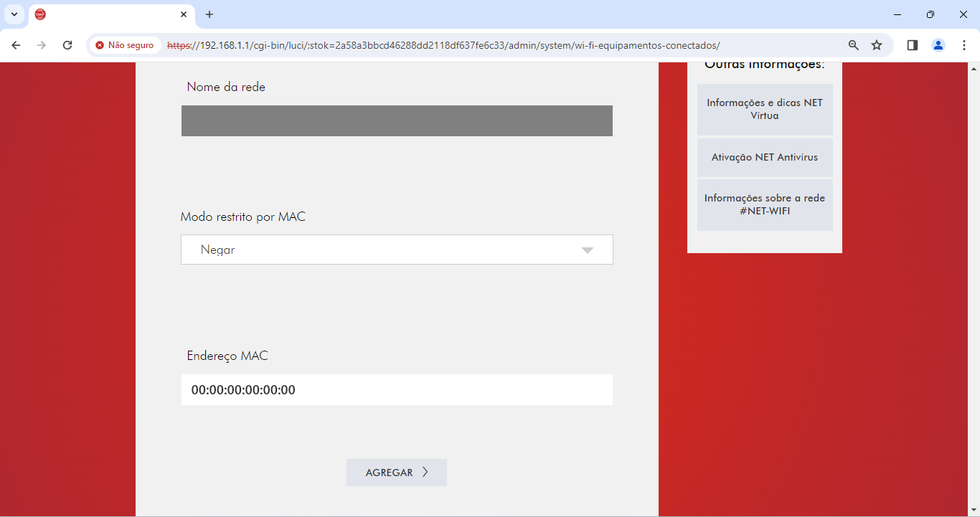The height and width of the screenshot is (517, 980).
Task: Click the 'Endereço MAC' input field
Action: pos(397,390)
